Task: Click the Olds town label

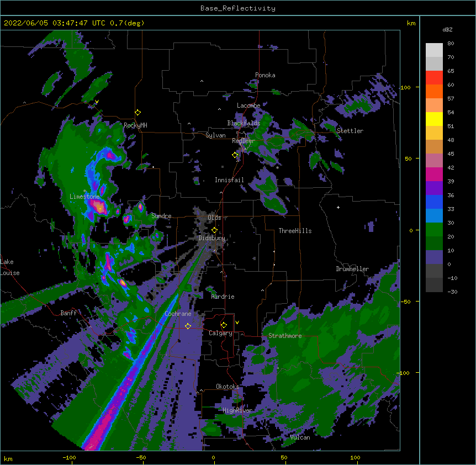Action: pyautogui.click(x=214, y=218)
